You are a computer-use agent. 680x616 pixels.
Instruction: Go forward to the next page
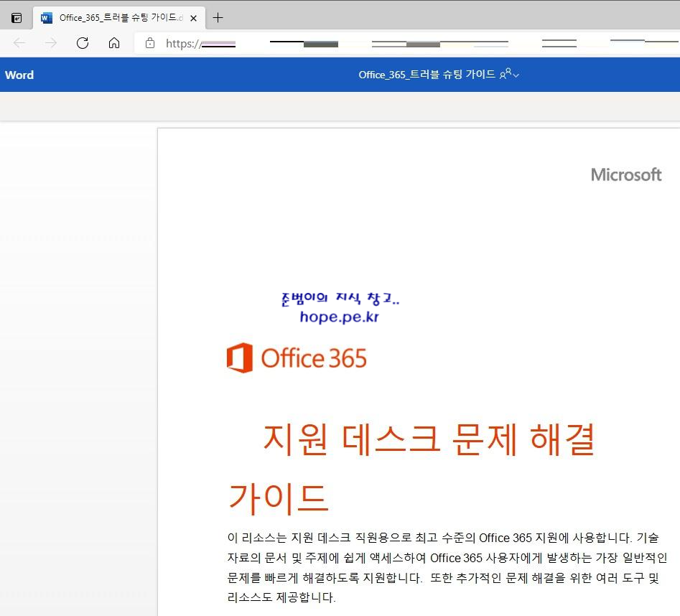click(x=51, y=43)
